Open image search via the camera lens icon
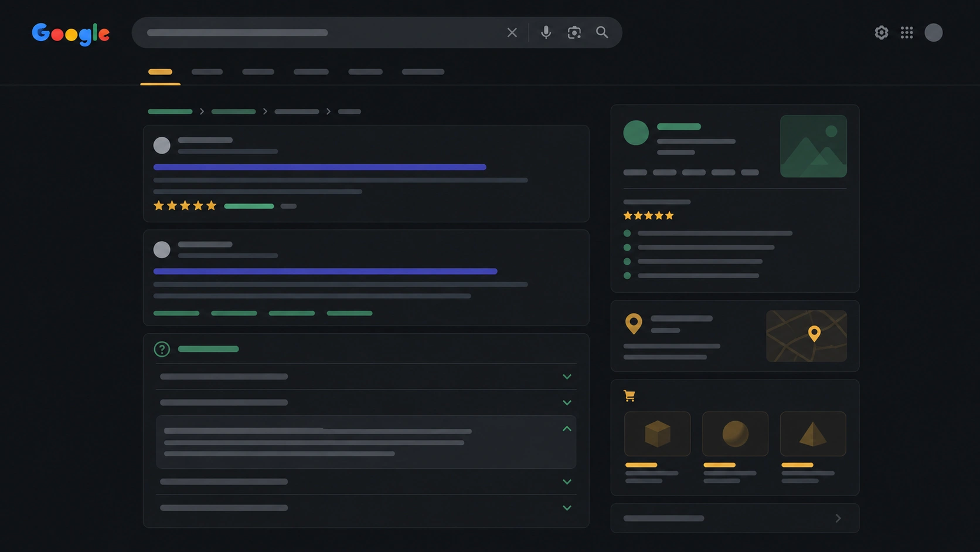Image resolution: width=980 pixels, height=552 pixels. pyautogui.click(x=574, y=32)
